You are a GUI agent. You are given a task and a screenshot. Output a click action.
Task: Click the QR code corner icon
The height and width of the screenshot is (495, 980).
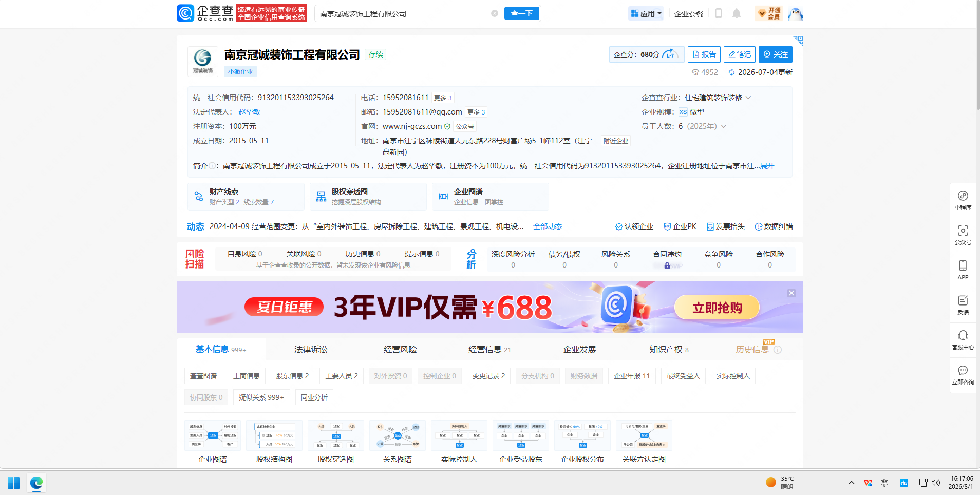(798, 40)
